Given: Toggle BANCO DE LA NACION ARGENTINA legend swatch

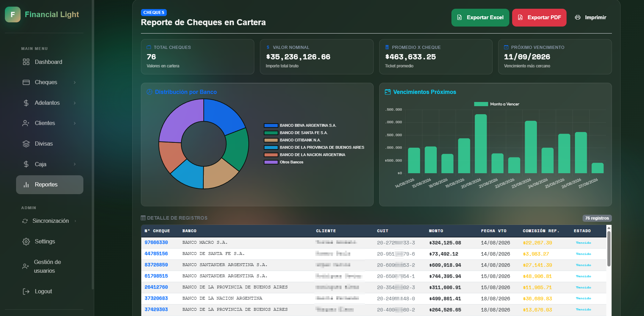Looking at the screenshot, I should coord(271,155).
